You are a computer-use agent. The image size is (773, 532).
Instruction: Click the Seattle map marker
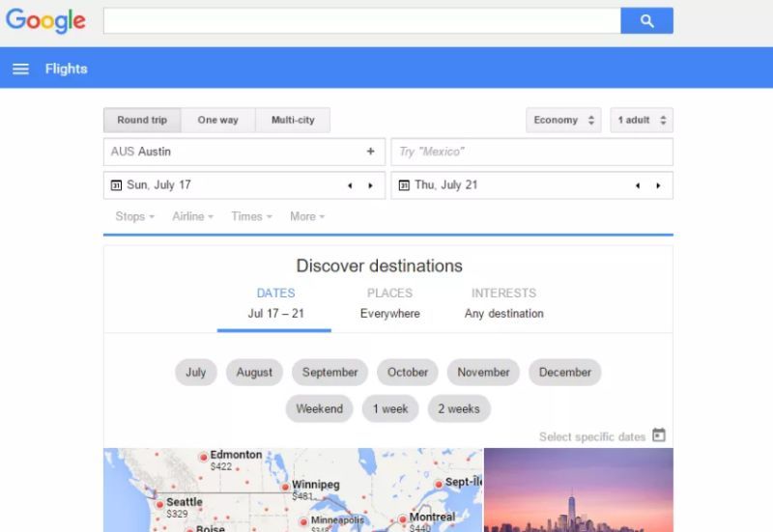point(159,504)
